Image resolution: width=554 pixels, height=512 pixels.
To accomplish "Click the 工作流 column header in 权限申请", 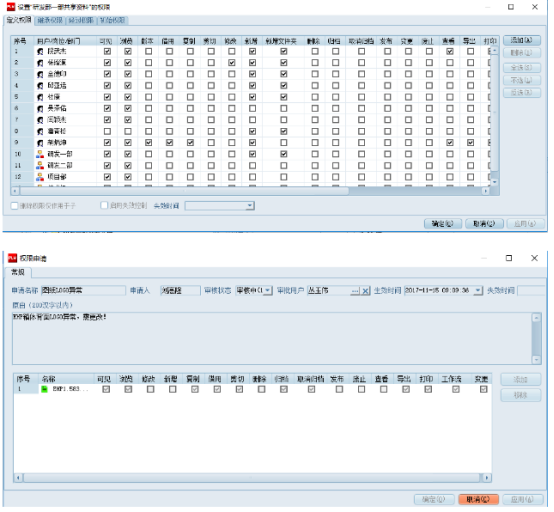I will [x=452, y=379].
